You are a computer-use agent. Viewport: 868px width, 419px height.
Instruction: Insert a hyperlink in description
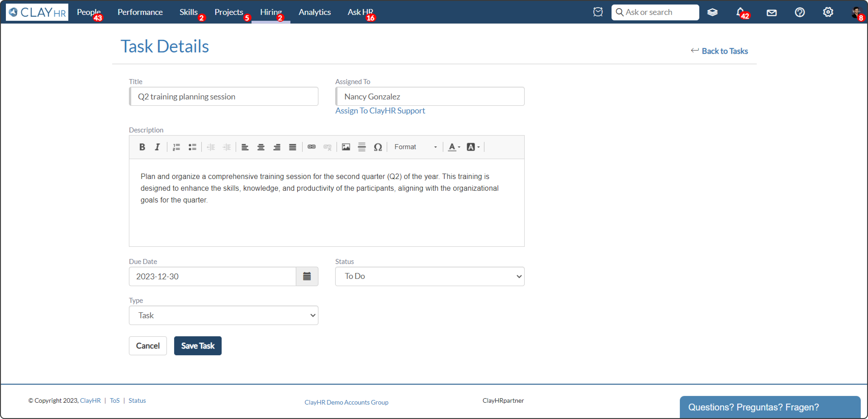[x=311, y=147]
